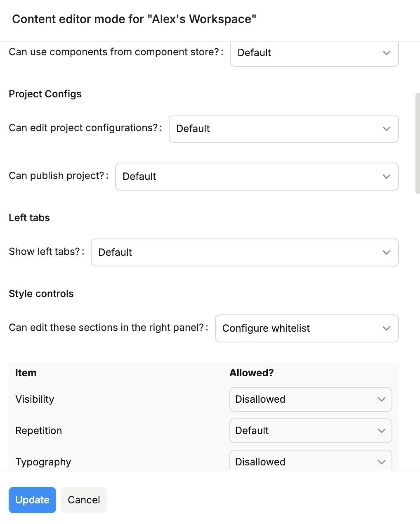This screenshot has width=420, height=524.
Task: Expand the Can publish project dropdown
Action: (x=257, y=177)
